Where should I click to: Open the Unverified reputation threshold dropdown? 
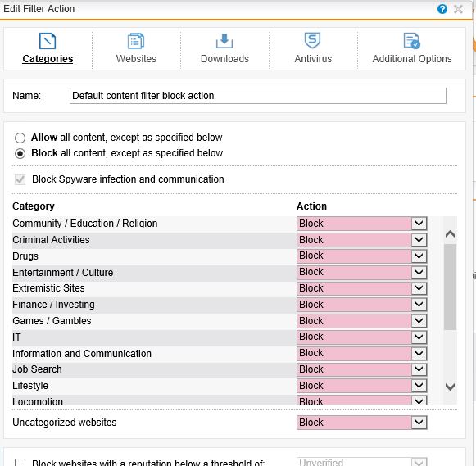click(x=361, y=462)
